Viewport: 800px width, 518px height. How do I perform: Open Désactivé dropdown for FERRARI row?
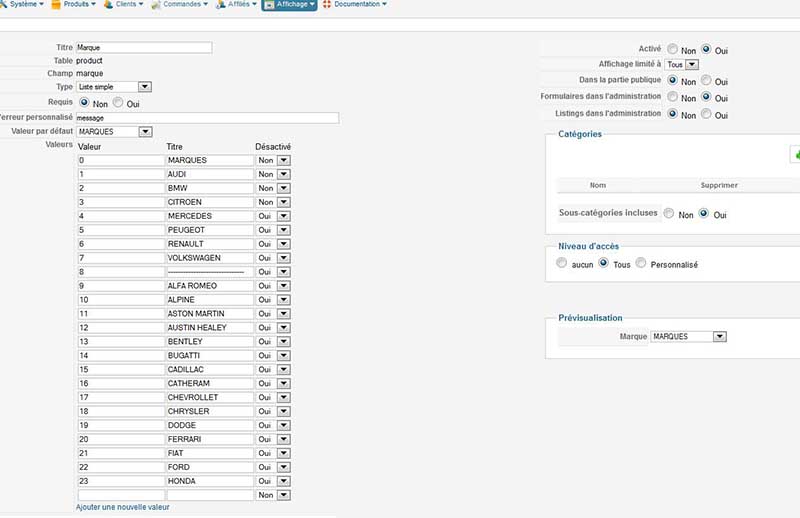click(273, 439)
